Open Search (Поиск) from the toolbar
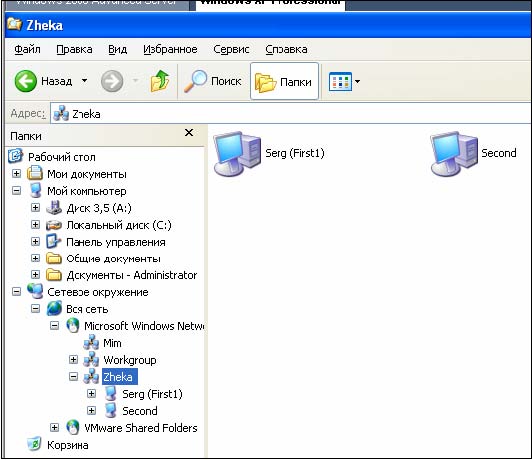 [212, 81]
